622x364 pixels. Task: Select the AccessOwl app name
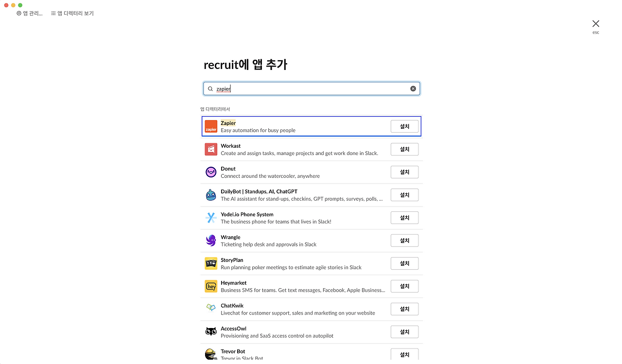coord(234,329)
